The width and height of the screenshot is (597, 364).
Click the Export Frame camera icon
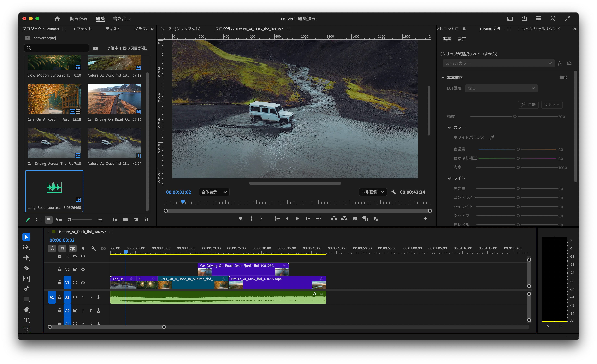coord(355,219)
